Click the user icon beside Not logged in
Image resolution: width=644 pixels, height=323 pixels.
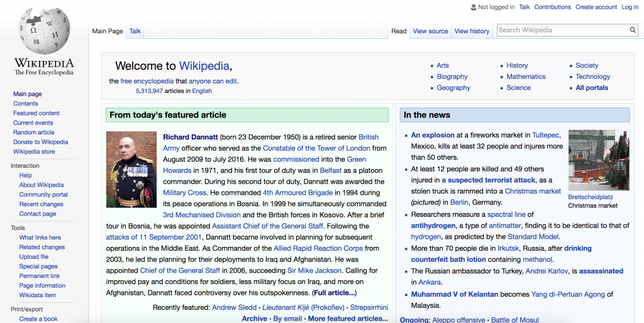click(473, 7)
